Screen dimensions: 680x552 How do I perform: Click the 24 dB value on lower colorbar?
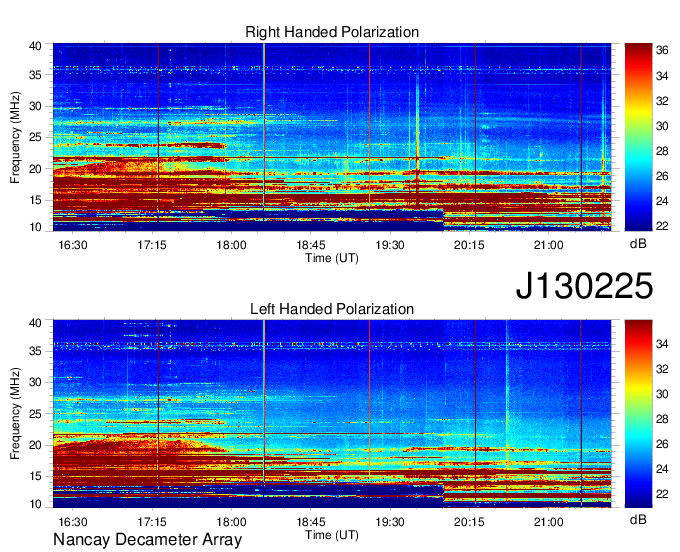[x=662, y=469]
